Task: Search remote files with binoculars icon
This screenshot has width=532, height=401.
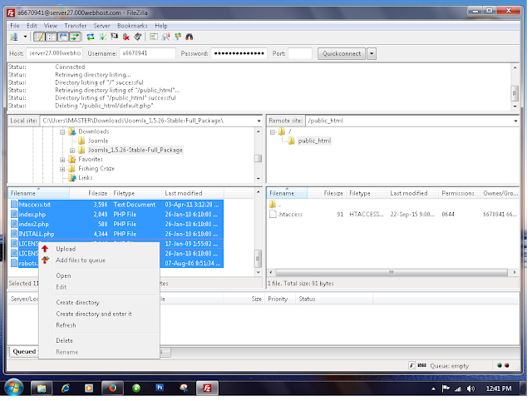Action: 190,37
